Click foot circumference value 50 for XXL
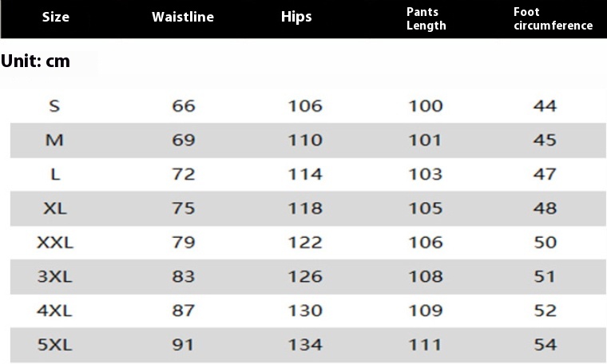607x364 pixels. pos(545,243)
